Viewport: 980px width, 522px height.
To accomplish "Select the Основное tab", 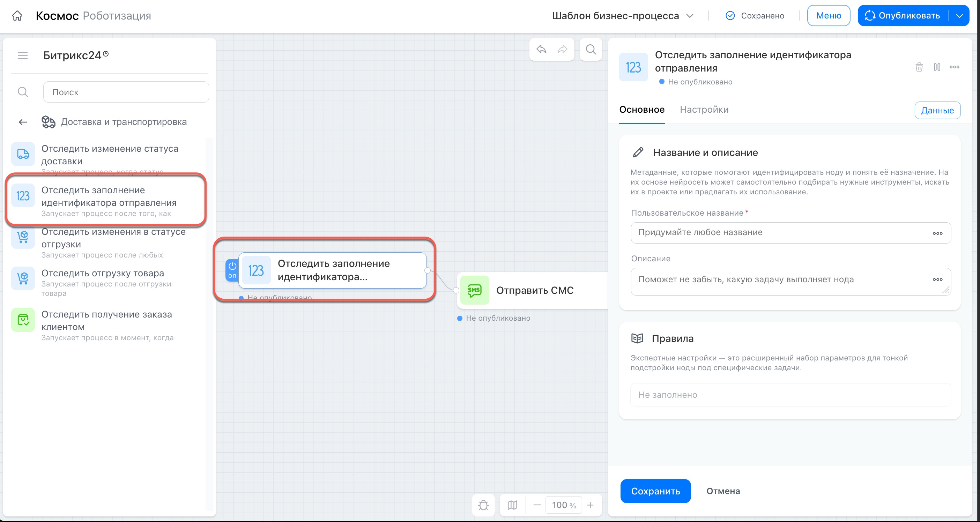I will point(642,110).
